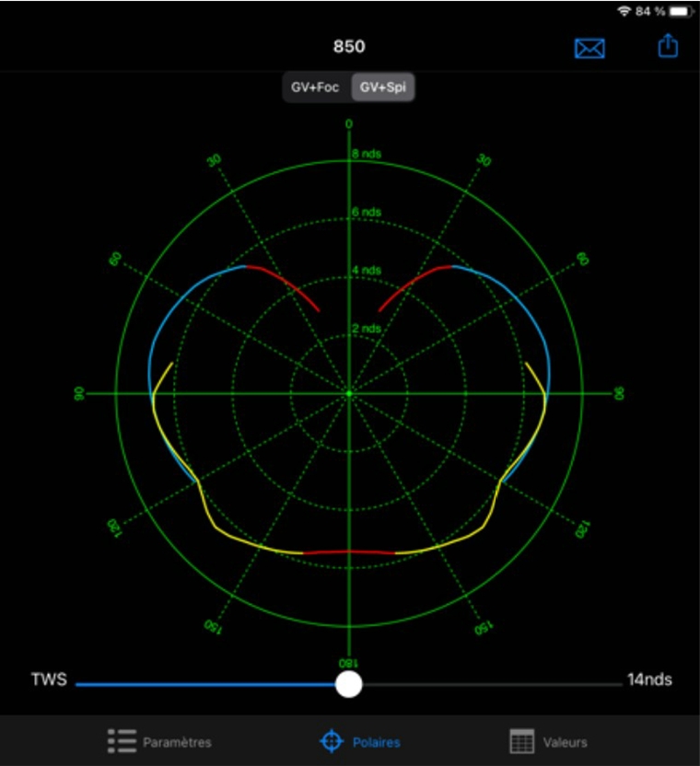This screenshot has height=766, width=700.
Task: Go to the Valeurs tab label
Action: pyautogui.click(x=564, y=742)
